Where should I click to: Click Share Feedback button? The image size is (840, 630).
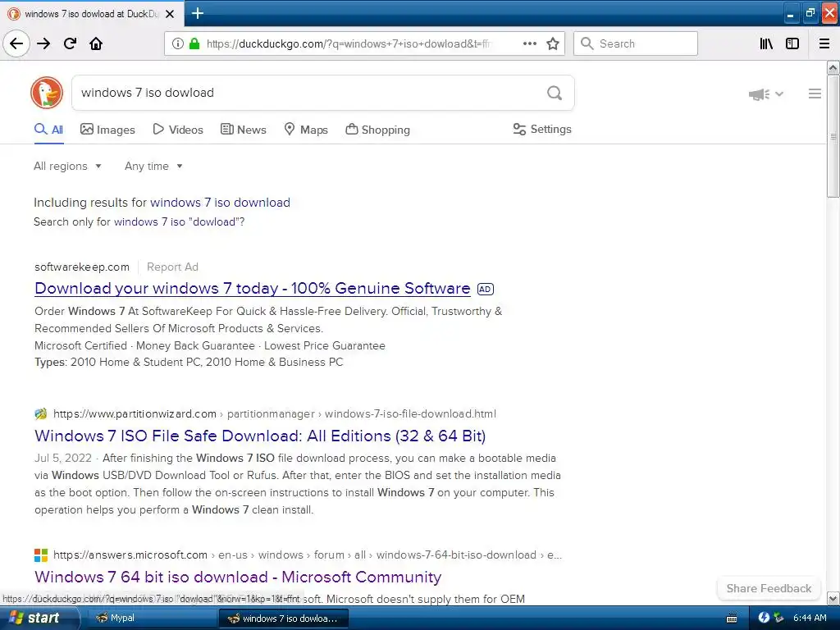point(769,588)
